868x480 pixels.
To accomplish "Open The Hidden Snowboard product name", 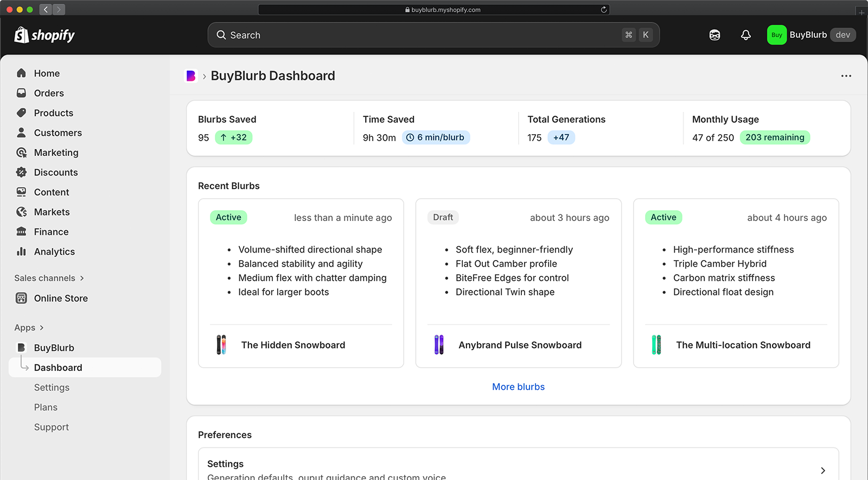I will tap(293, 345).
